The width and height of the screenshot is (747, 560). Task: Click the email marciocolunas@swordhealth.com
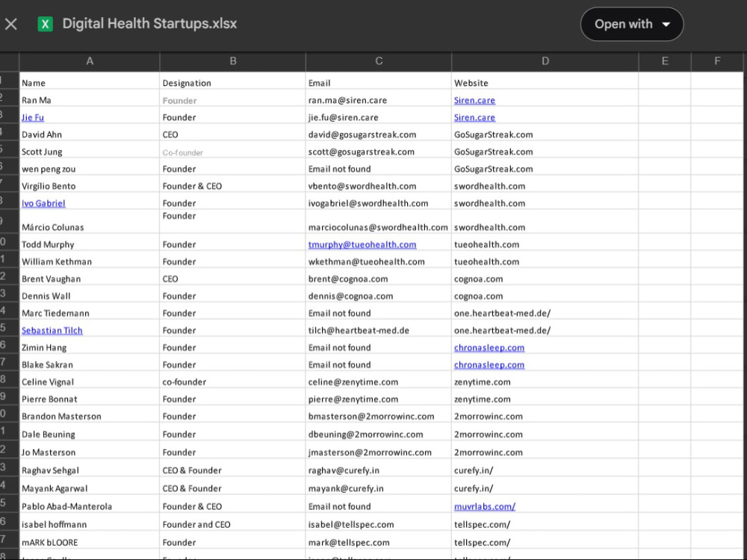tap(378, 228)
